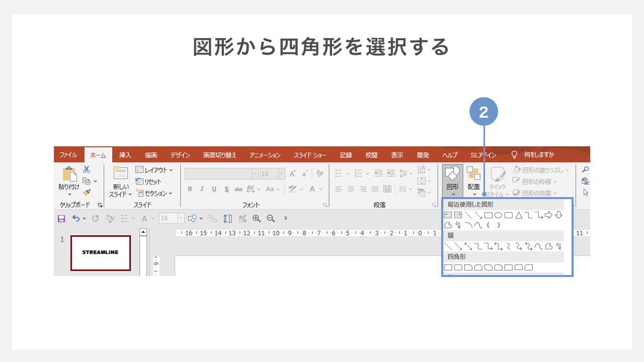Toggle Italic formatting
Screen dimensions: 644x362
pyautogui.click(x=202, y=189)
